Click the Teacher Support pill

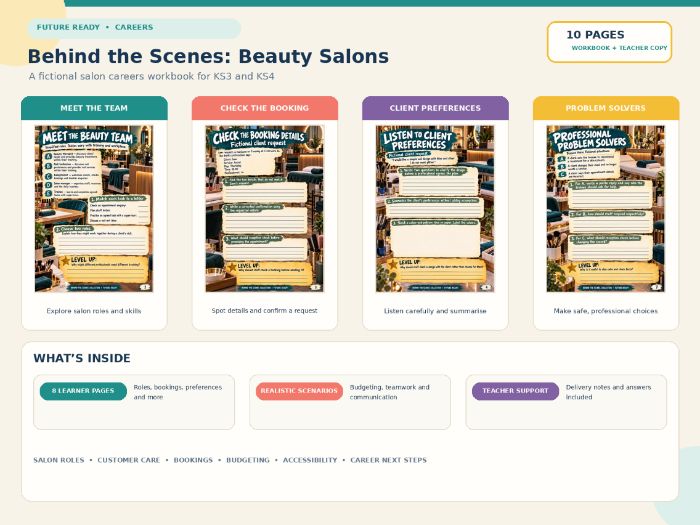515,391
